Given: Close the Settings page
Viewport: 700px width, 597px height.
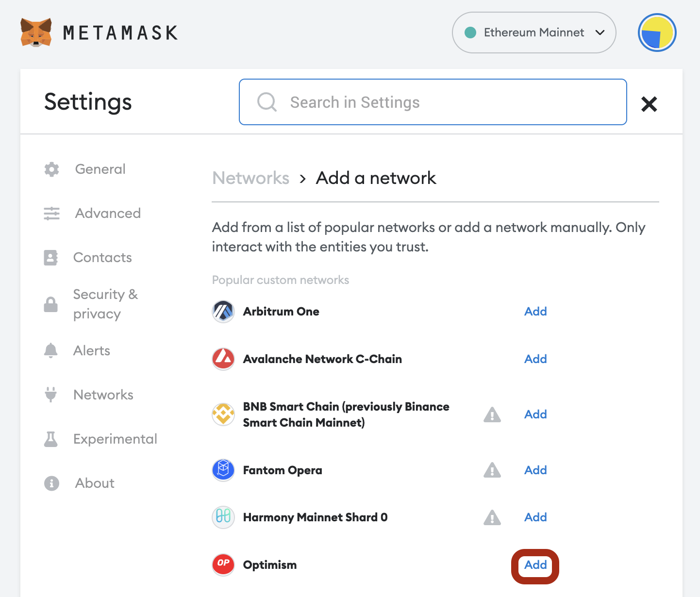Looking at the screenshot, I should click(x=649, y=104).
